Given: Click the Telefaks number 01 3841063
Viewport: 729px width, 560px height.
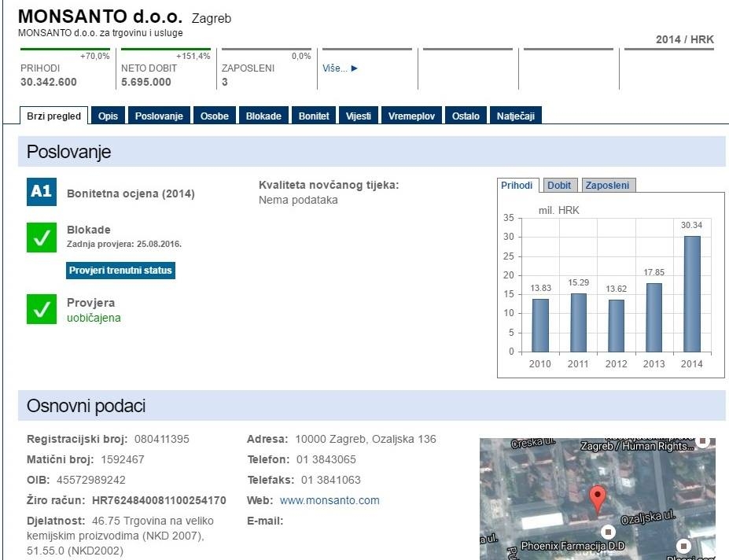Looking at the screenshot, I should [x=330, y=480].
